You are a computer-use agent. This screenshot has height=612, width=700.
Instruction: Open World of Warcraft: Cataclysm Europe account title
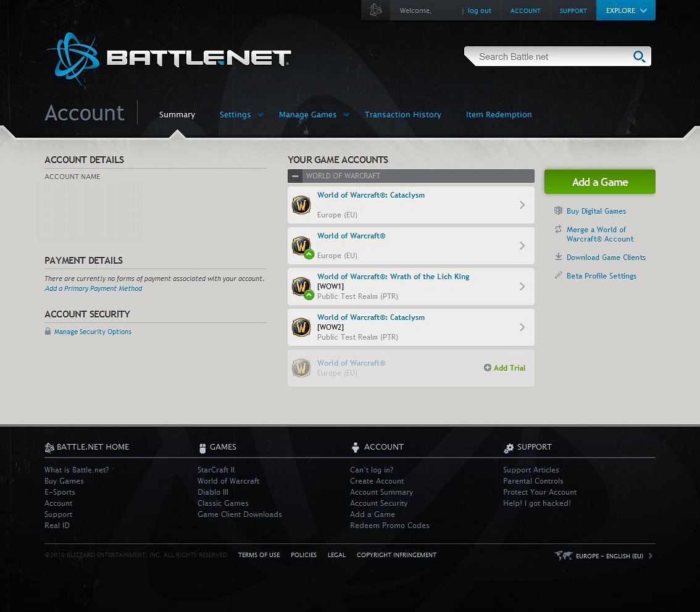pos(370,195)
